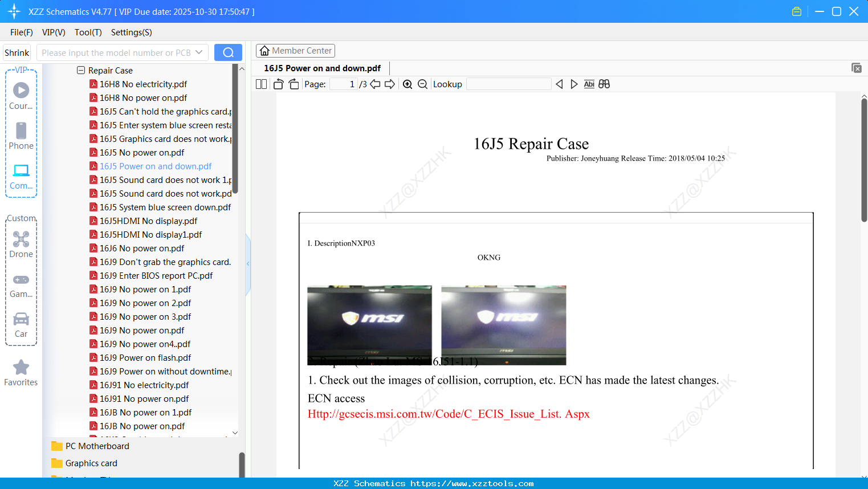Open 16H8 No electricity.pdf
The image size is (868, 489).
144,84
